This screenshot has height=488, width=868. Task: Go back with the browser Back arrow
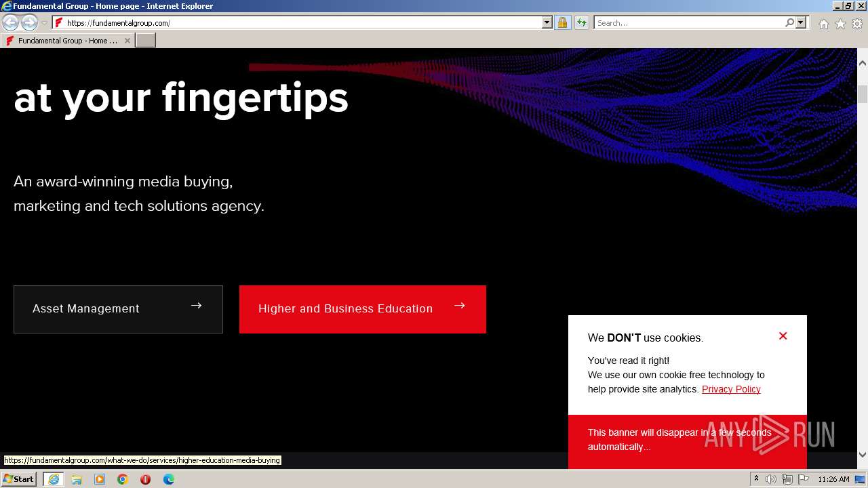tap(10, 22)
